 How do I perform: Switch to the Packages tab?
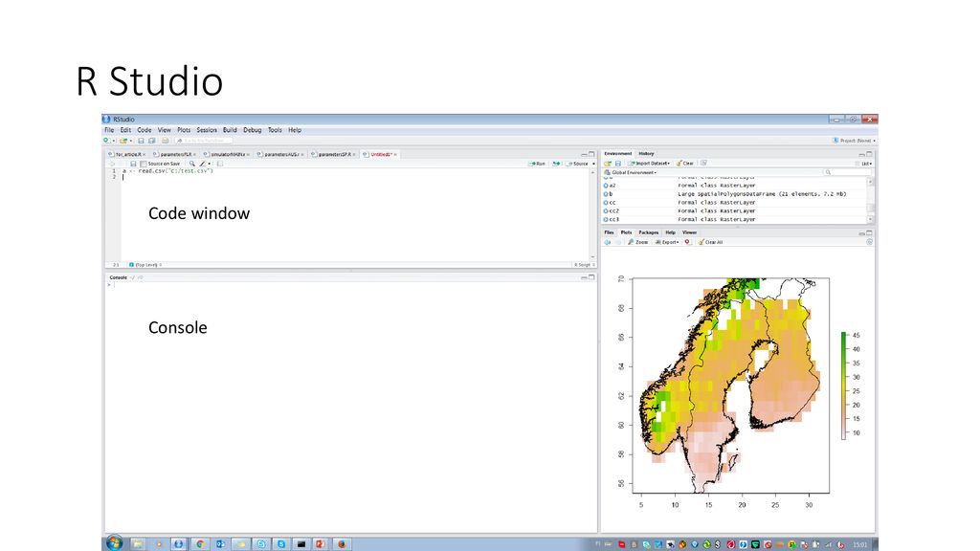648,232
